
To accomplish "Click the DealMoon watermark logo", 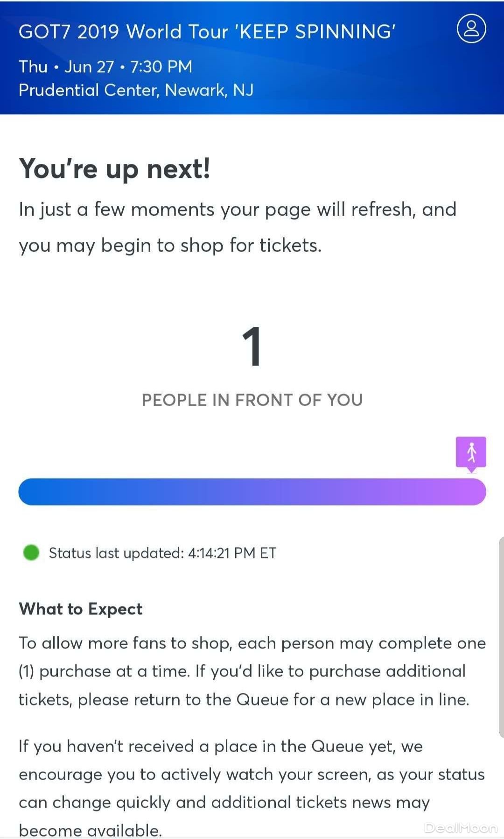I will pyautogui.click(x=460, y=828).
